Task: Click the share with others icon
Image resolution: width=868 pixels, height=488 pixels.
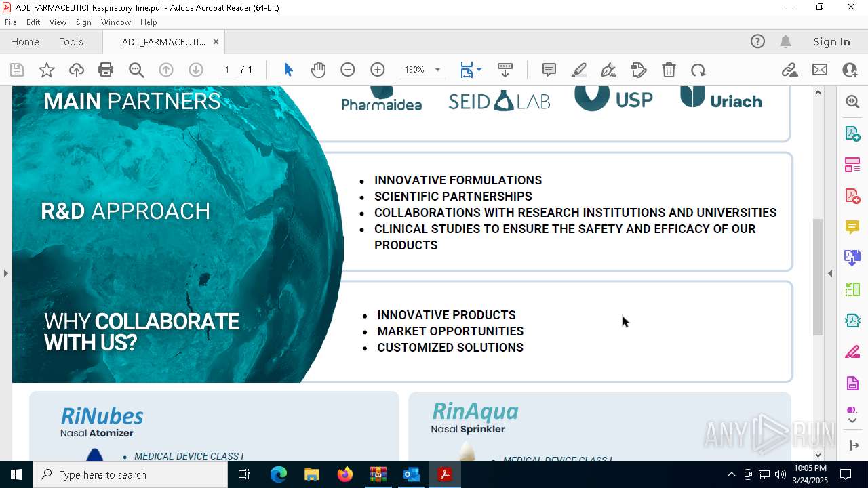Action: coord(850,70)
